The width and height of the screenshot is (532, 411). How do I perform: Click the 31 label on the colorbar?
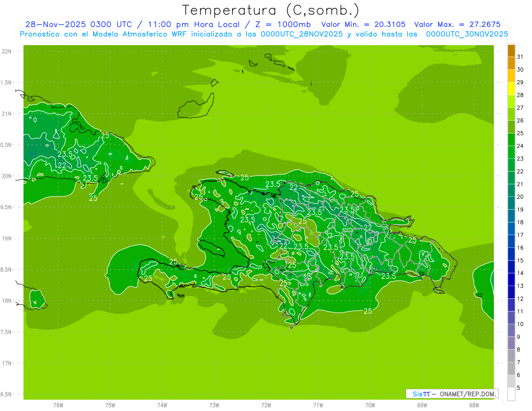pyautogui.click(x=520, y=57)
